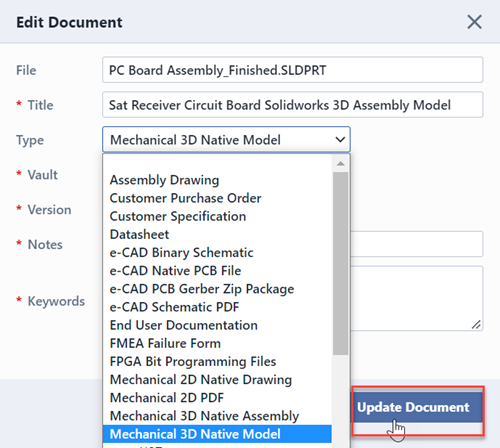Pick FMEA Failure Form type
The width and height of the screenshot is (500, 448).
point(217,343)
